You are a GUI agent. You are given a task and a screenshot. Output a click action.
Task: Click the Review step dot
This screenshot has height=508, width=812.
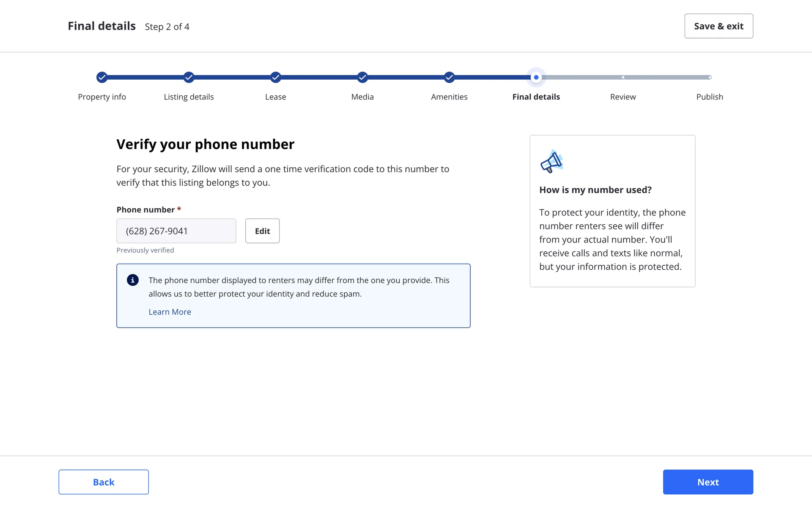(623, 77)
